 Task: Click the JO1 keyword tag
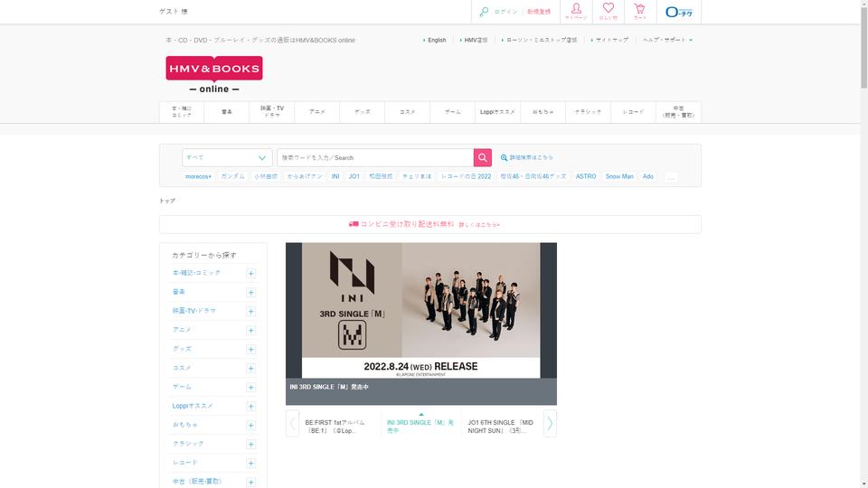354,176
